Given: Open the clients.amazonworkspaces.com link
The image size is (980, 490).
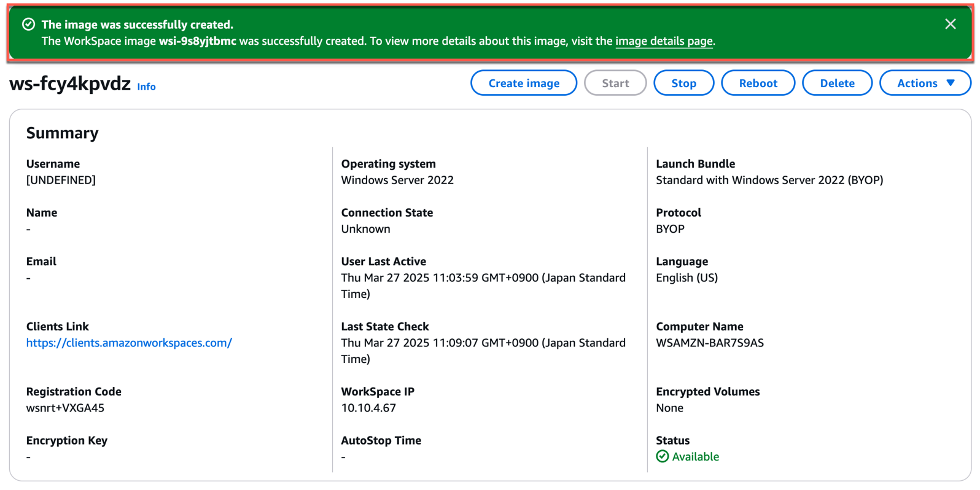Looking at the screenshot, I should click(x=129, y=343).
